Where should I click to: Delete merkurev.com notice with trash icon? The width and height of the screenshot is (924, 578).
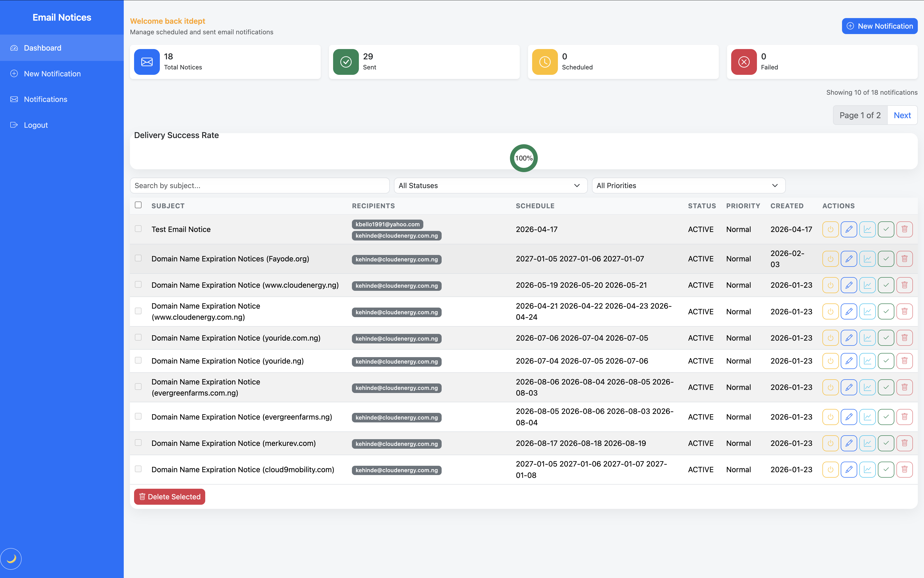coord(904,444)
